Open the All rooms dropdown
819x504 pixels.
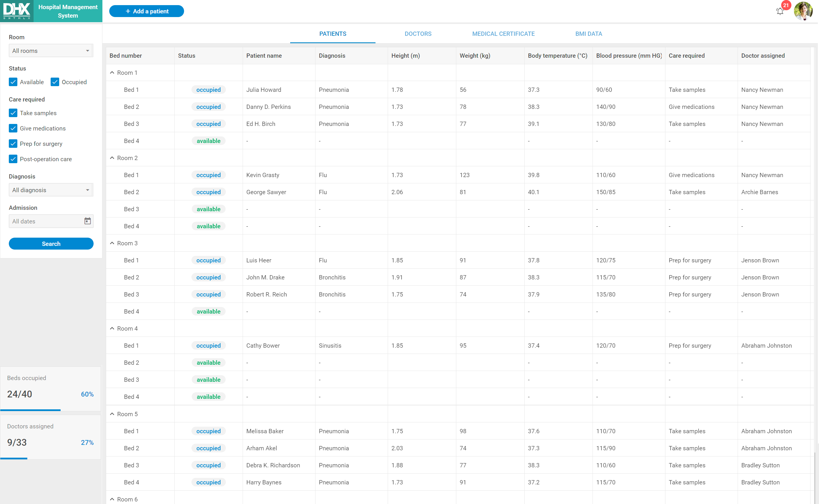pos(51,51)
